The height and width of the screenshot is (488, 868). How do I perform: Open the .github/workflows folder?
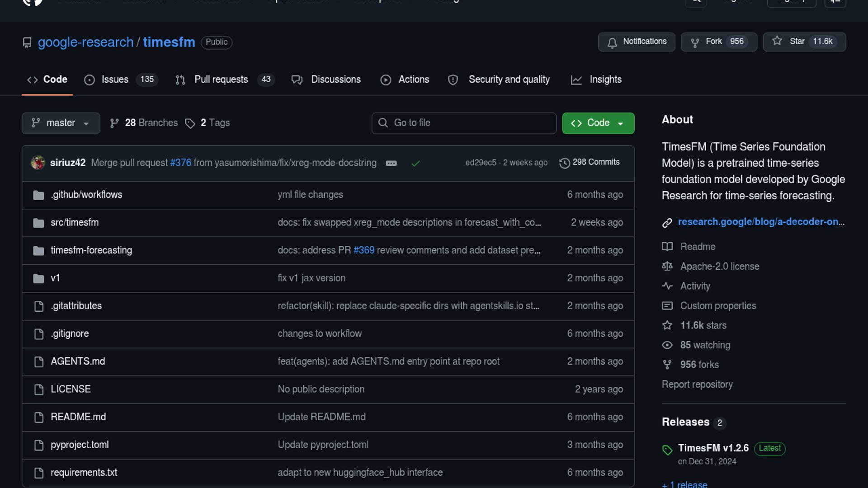pos(86,195)
